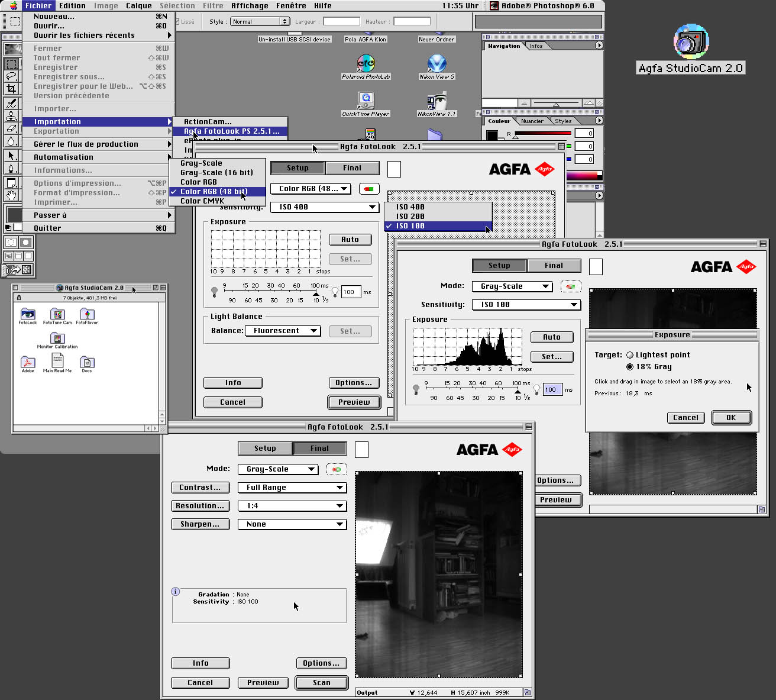Open the Apple menu
776x700 pixels.
pyautogui.click(x=13, y=6)
